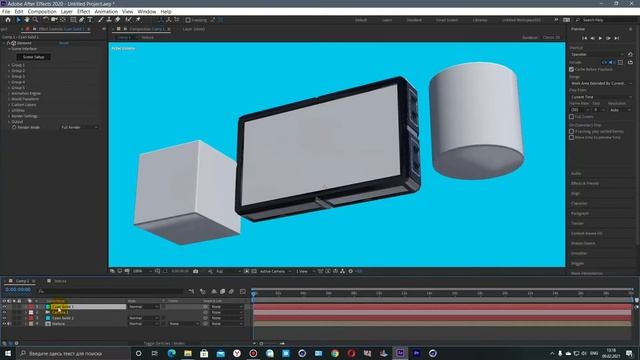Toggle the Snapping checkbox in the toolbar
This screenshot has height=360, width=640.
pos(188,20)
